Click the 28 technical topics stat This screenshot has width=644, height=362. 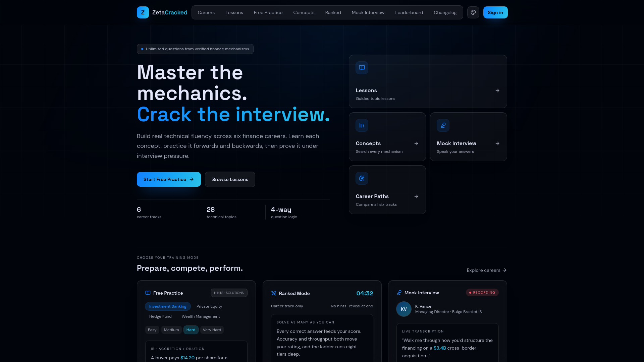[x=221, y=212]
